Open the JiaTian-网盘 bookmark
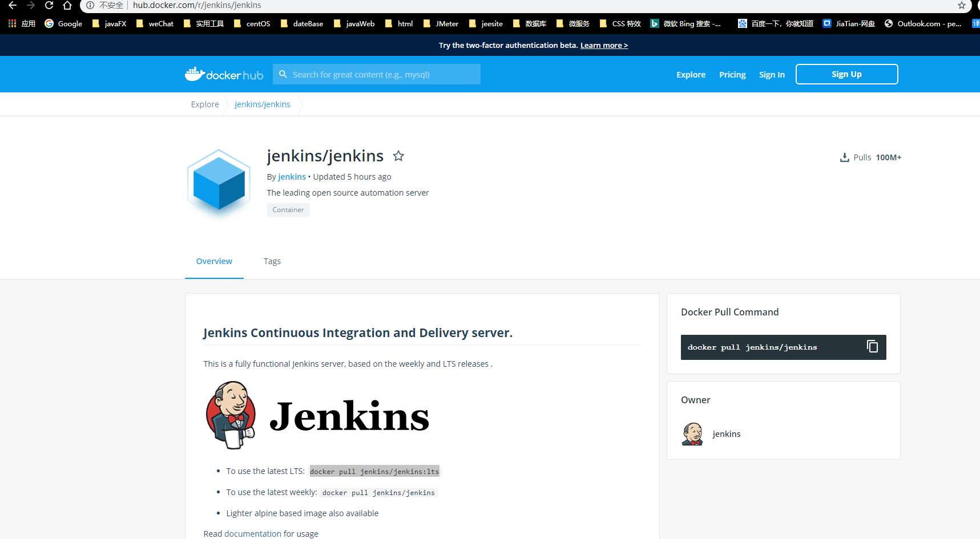 point(849,23)
